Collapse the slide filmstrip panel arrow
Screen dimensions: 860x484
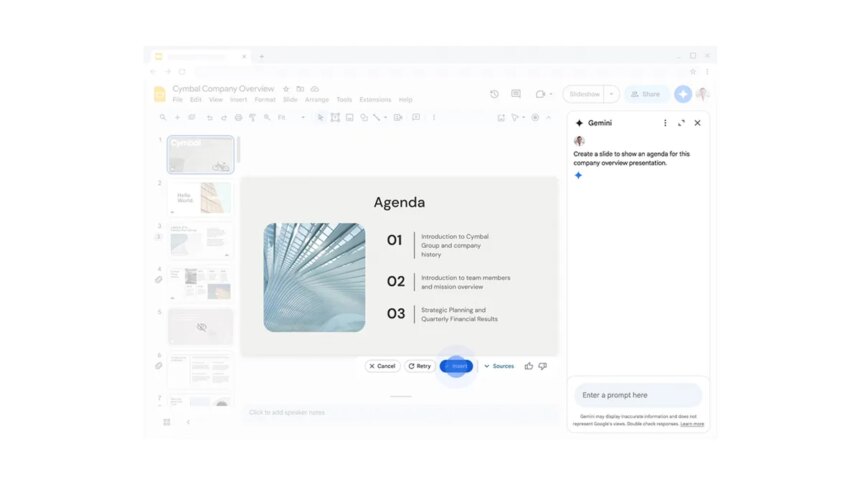pyautogui.click(x=188, y=422)
